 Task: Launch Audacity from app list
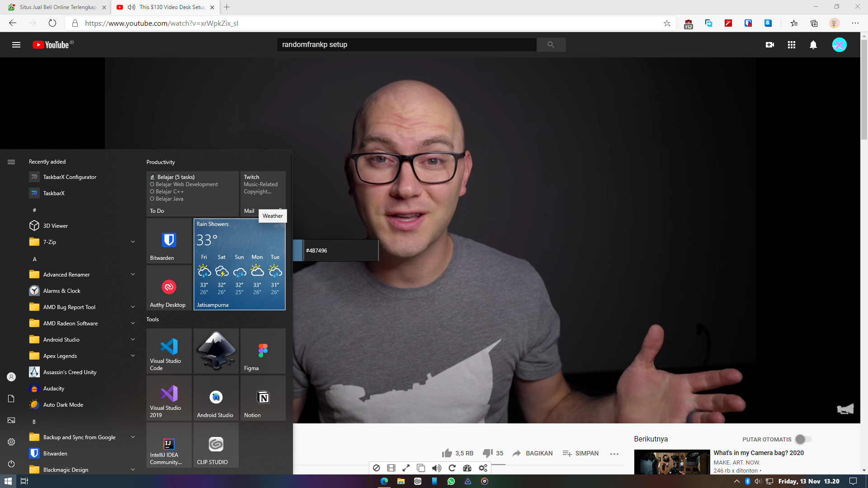point(82,388)
